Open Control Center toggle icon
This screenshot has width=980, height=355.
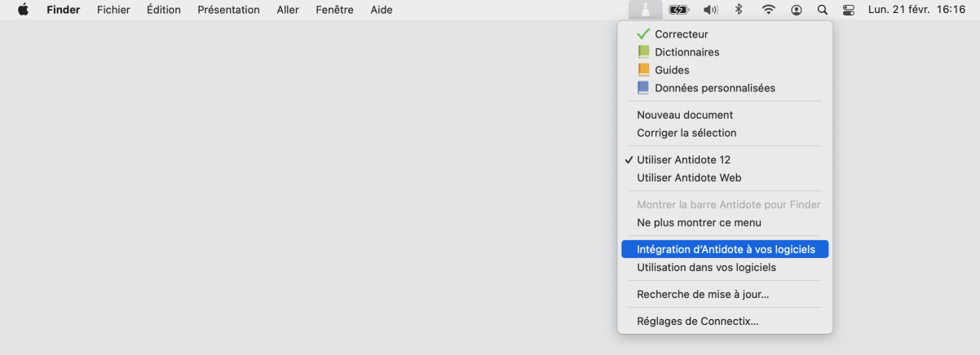tap(848, 10)
